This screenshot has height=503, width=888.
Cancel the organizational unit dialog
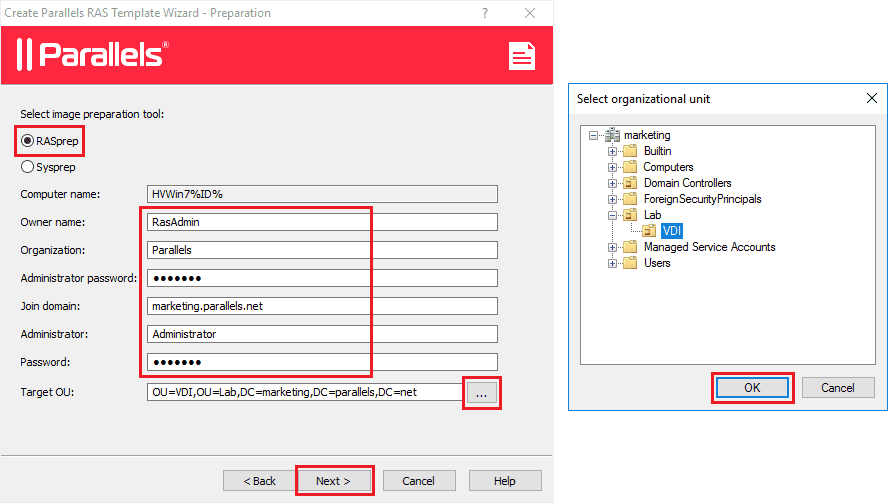838,387
